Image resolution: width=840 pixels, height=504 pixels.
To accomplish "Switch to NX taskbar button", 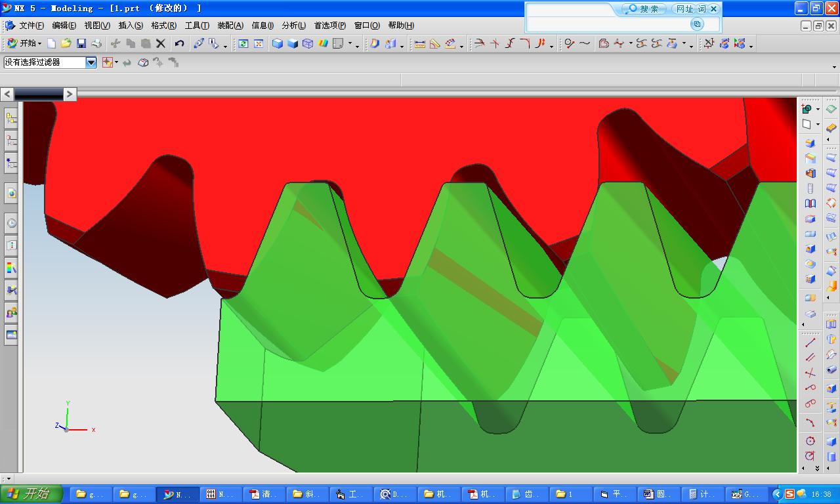I will [x=177, y=494].
